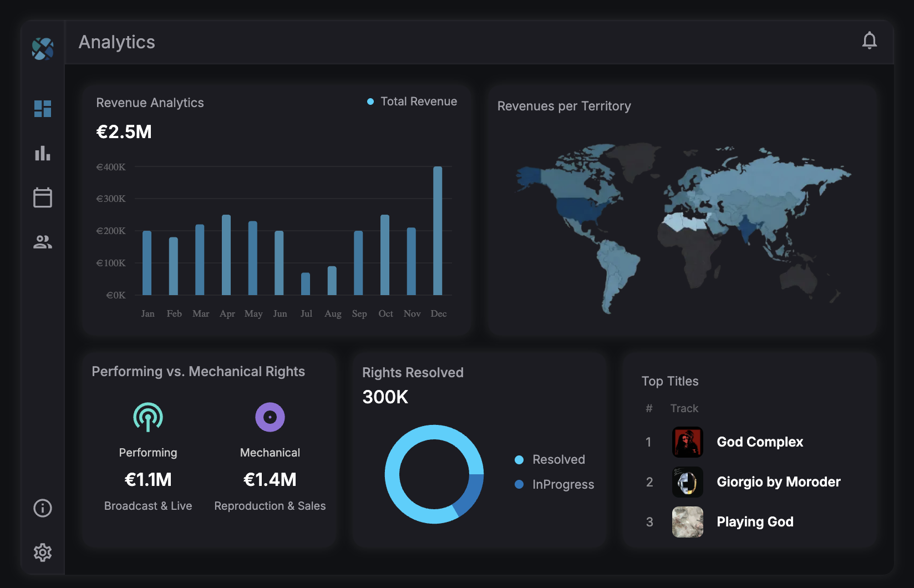Image resolution: width=914 pixels, height=588 pixels.
Task: Click the notification bell icon
Action: point(870,40)
